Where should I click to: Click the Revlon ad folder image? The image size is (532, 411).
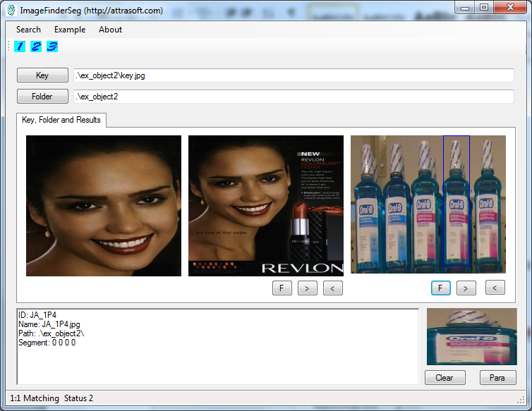[266, 206]
